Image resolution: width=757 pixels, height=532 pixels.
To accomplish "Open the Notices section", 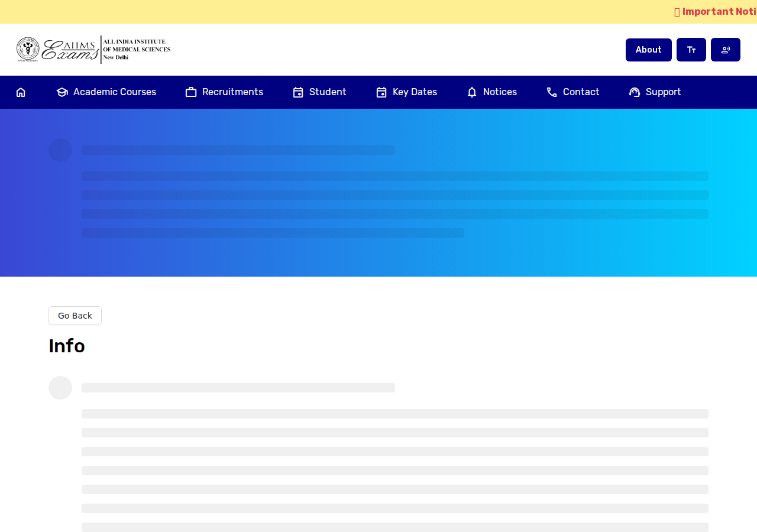I will [491, 92].
